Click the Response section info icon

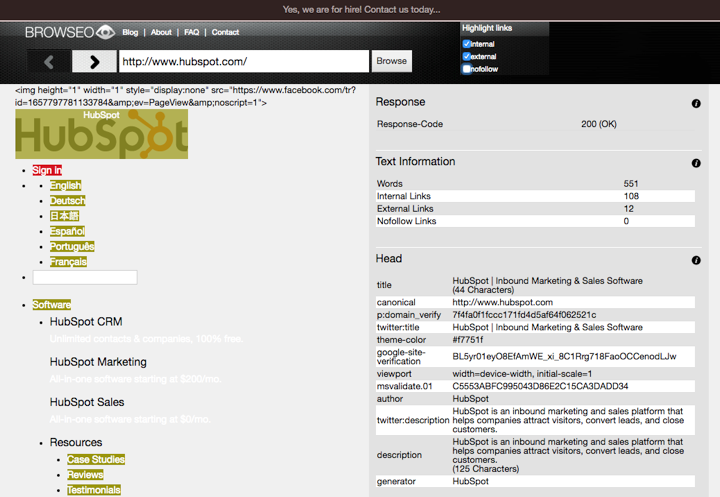tap(696, 103)
